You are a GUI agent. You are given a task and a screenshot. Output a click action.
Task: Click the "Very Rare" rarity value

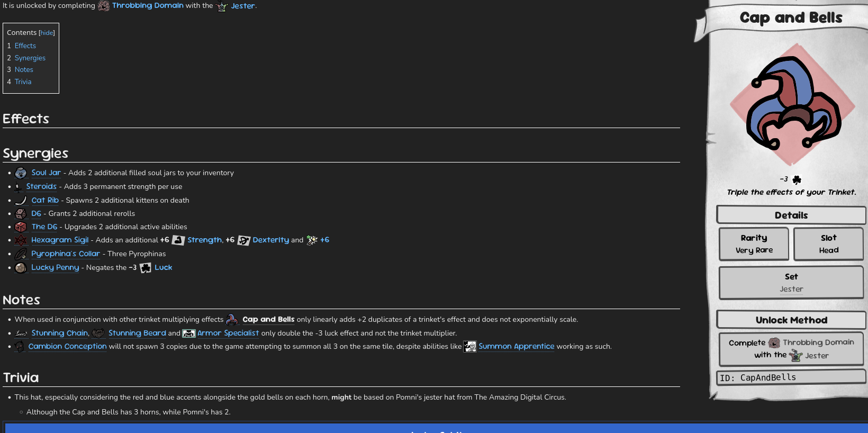(754, 250)
